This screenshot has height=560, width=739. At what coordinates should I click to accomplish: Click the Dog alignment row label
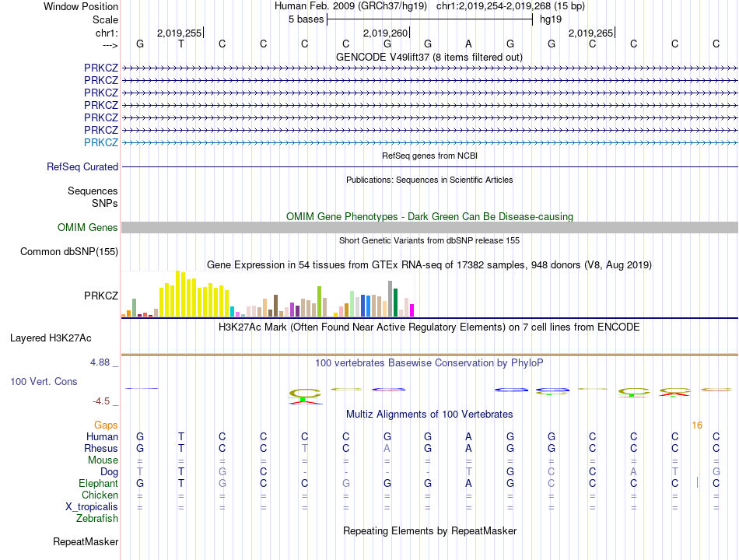109,472
